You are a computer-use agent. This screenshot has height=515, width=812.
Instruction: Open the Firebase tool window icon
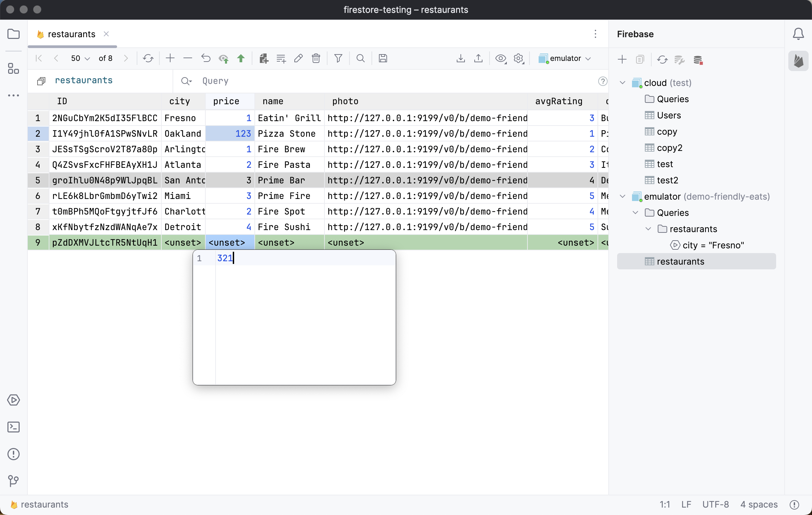798,61
